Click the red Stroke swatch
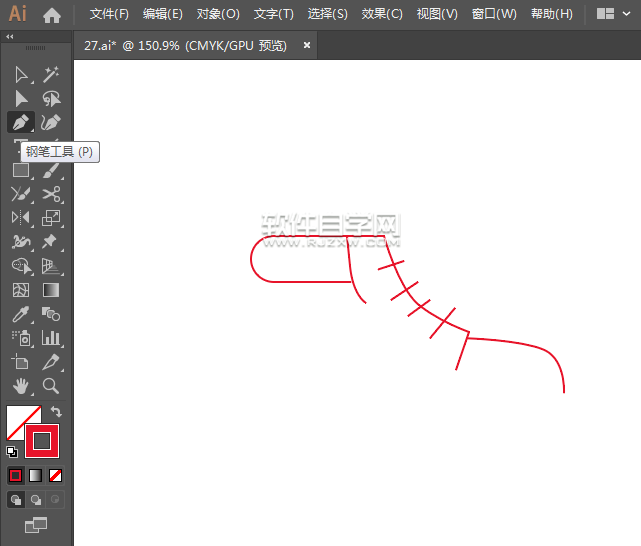641x546 pixels. coord(42,441)
